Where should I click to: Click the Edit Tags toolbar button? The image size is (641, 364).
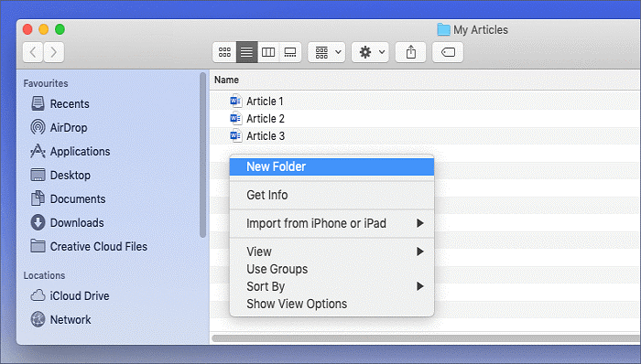click(x=448, y=52)
